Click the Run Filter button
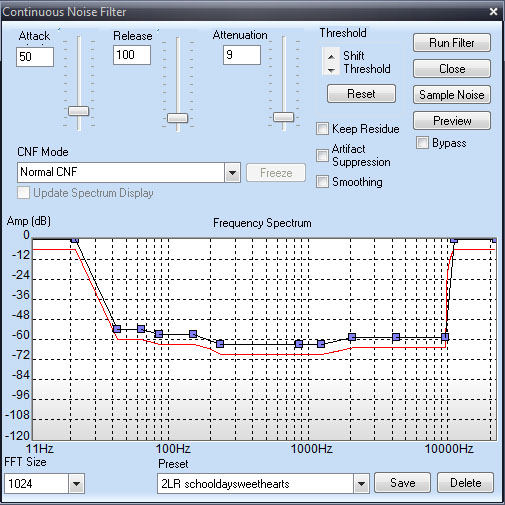 (x=452, y=43)
